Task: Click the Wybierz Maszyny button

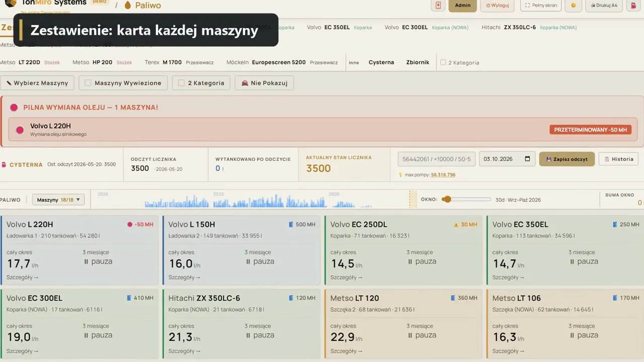Action: pos(38,83)
